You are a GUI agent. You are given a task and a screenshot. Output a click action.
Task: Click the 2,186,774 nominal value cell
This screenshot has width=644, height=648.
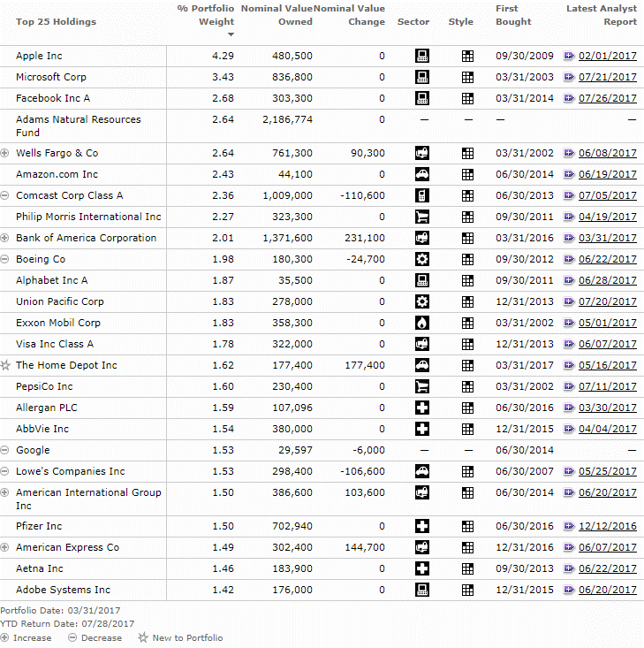click(287, 120)
